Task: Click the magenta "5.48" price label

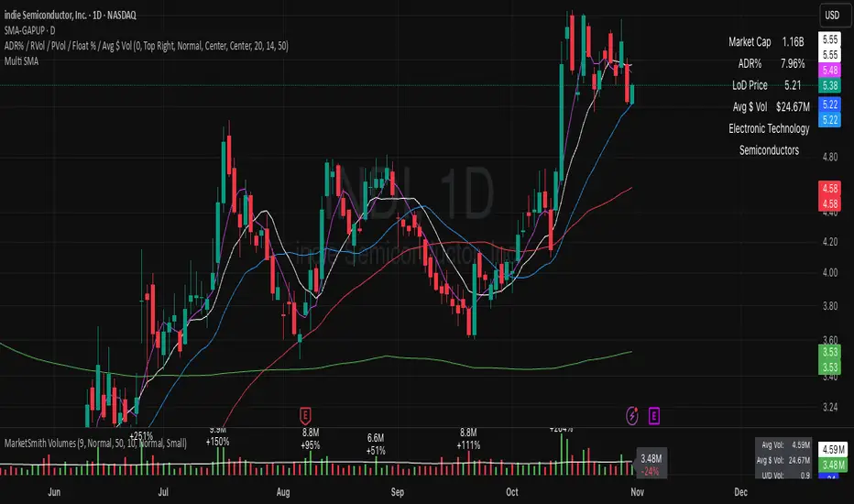Action: [829, 71]
